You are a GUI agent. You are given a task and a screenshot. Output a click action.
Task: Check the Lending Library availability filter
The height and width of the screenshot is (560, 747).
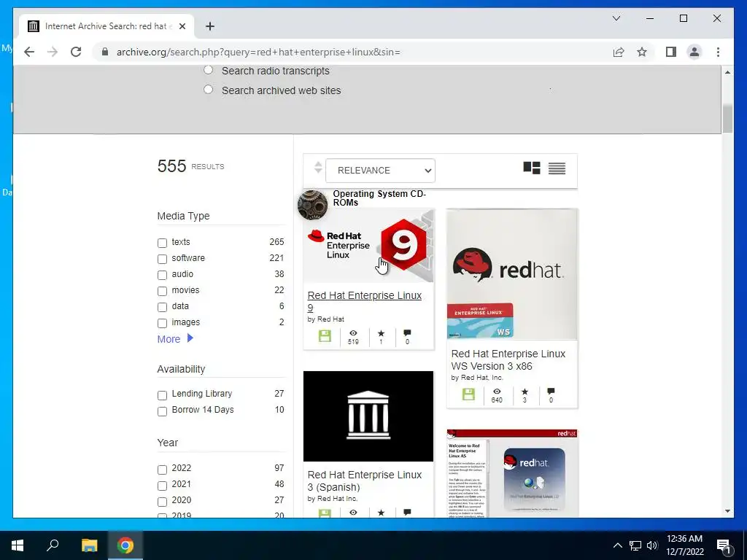click(x=162, y=394)
